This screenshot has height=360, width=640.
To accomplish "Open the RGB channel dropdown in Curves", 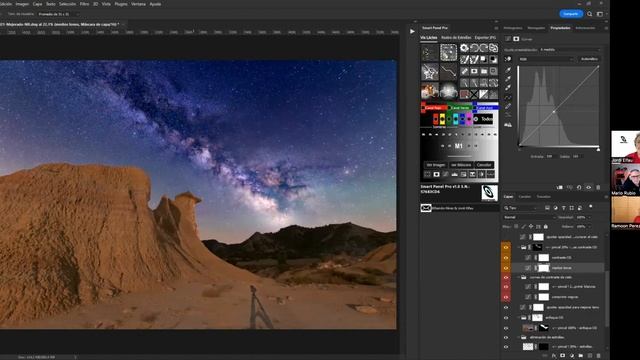I will pos(546,59).
